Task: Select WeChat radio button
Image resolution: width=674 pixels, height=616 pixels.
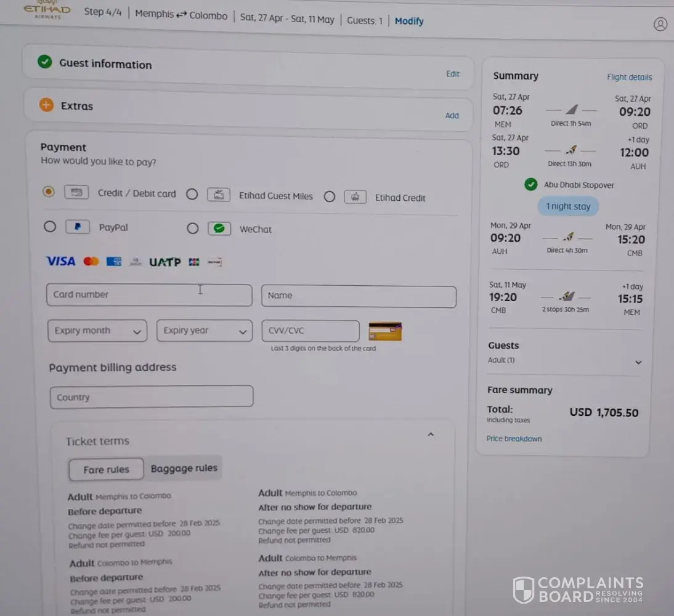Action: [x=193, y=229]
